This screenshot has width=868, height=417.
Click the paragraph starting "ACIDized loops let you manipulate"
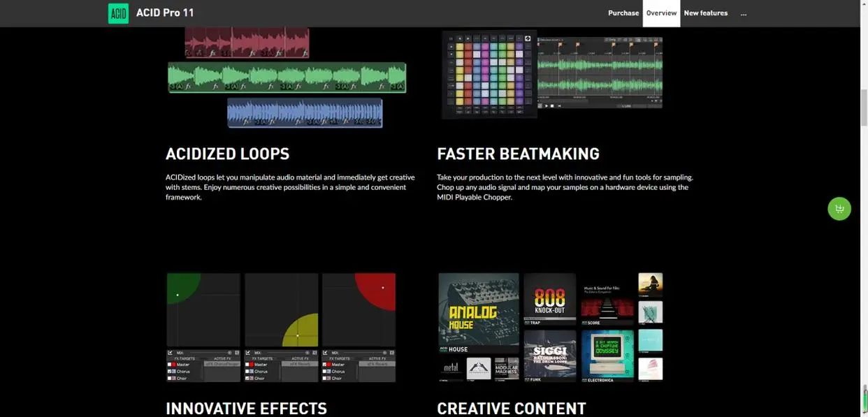(x=290, y=187)
